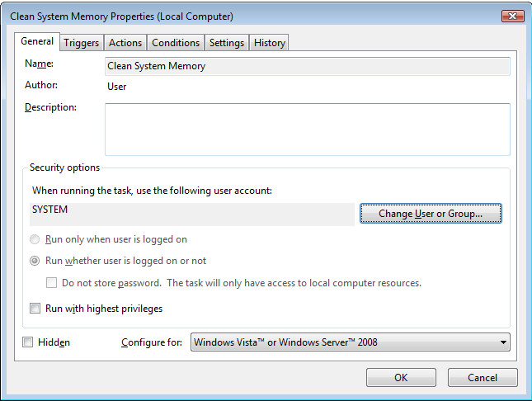This screenshot has height=401, width=532.
Task: Toggle the Hidden checkbox
Action: point(28,342)
